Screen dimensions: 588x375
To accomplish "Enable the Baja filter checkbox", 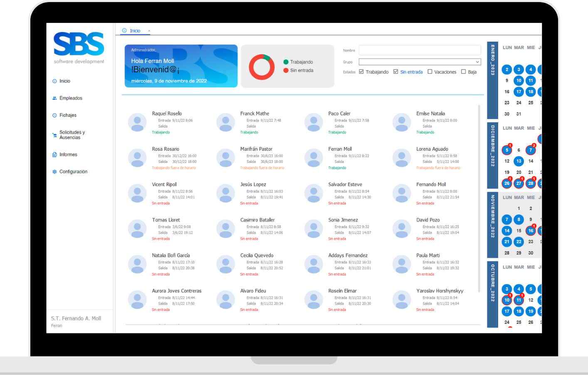I will coord(463,72).
